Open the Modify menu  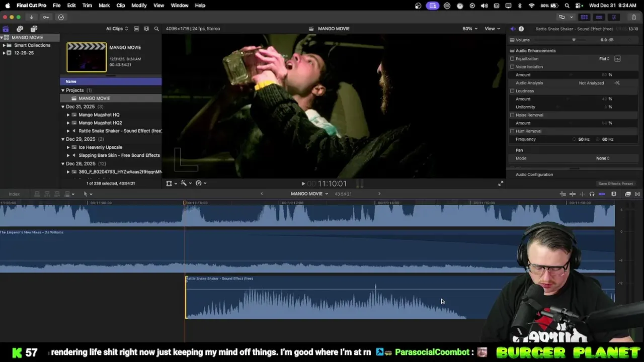tap(139, 6)
